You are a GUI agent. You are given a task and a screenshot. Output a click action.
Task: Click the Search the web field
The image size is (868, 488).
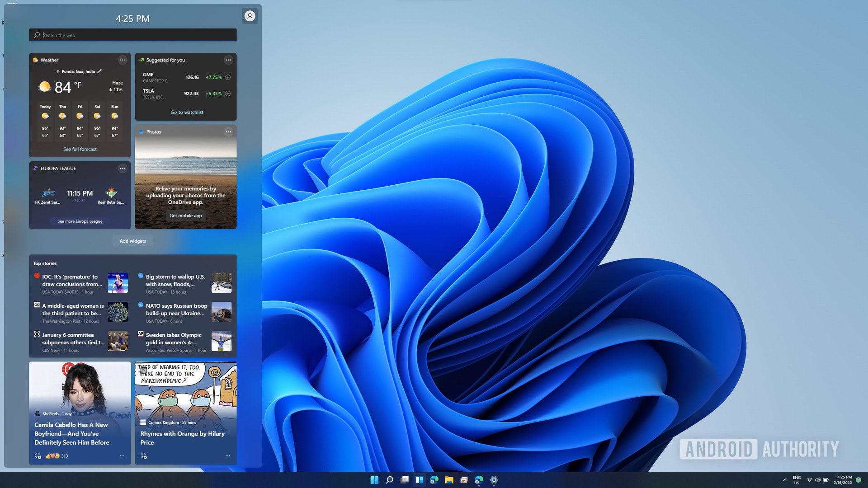tap(136, 35)
